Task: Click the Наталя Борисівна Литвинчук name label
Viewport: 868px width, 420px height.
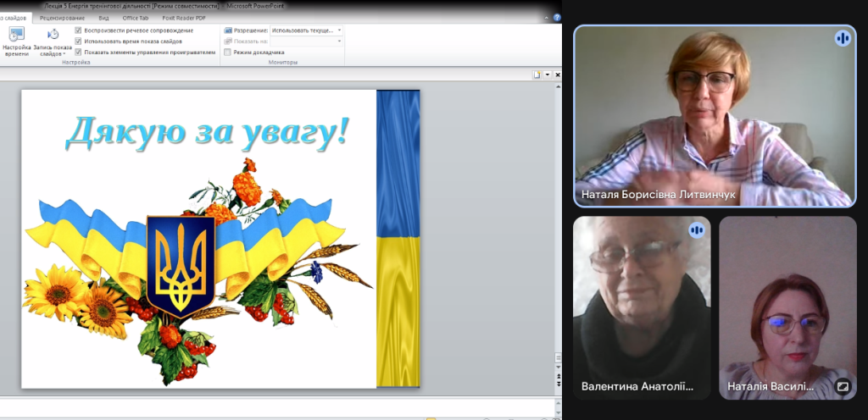Action: coord(658,195)
